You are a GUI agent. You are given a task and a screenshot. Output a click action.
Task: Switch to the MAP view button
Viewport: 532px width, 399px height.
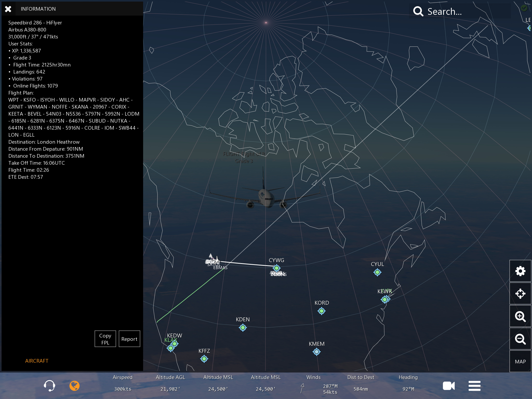coord(520,362)
